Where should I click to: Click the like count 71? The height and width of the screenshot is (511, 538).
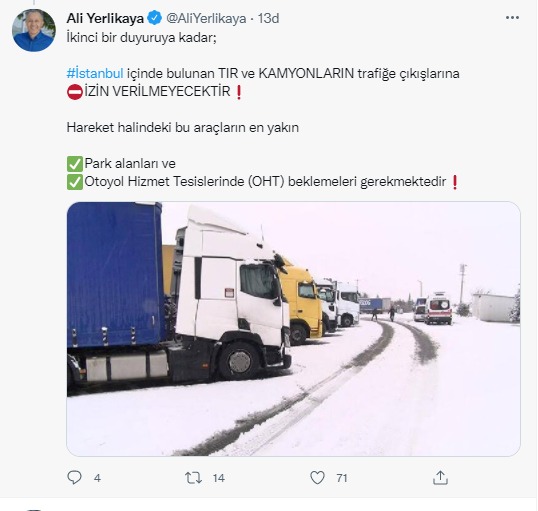(x=342, y=478)
